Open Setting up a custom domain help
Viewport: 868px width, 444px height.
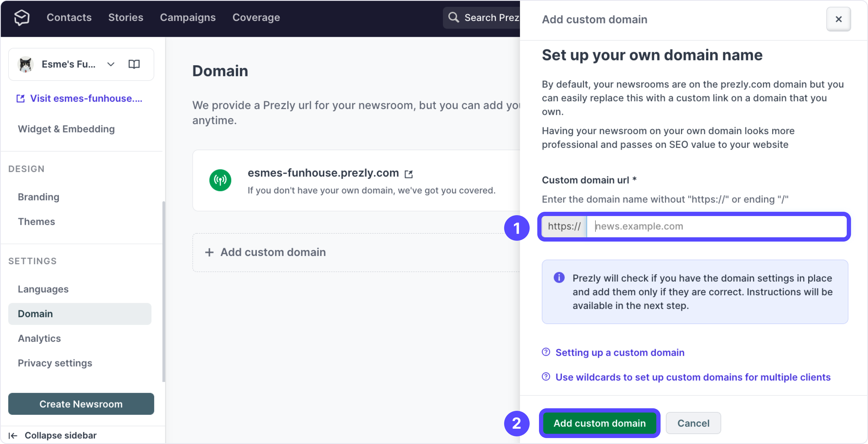point(620,353)
